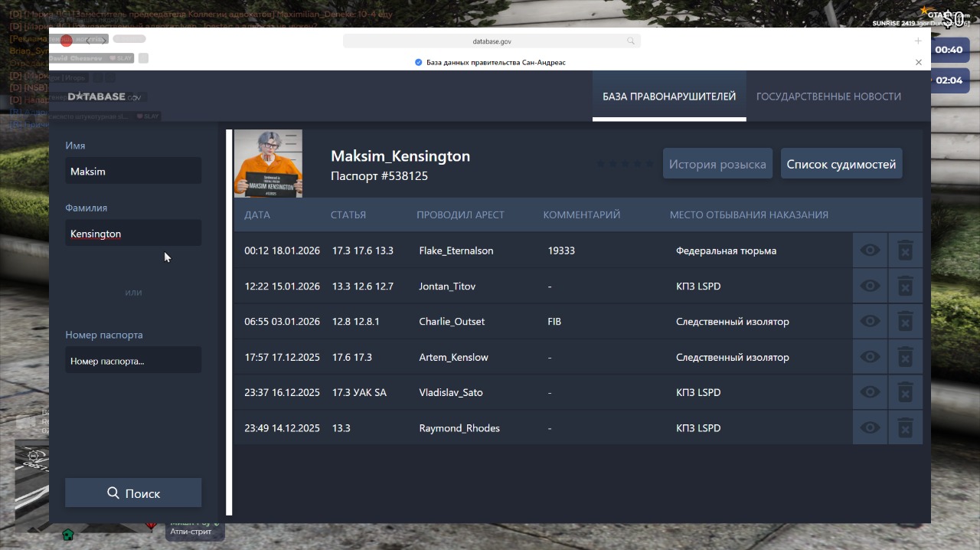980x550 pixels.
Task: Click the red close dot in browser
Action: (67, 41)
